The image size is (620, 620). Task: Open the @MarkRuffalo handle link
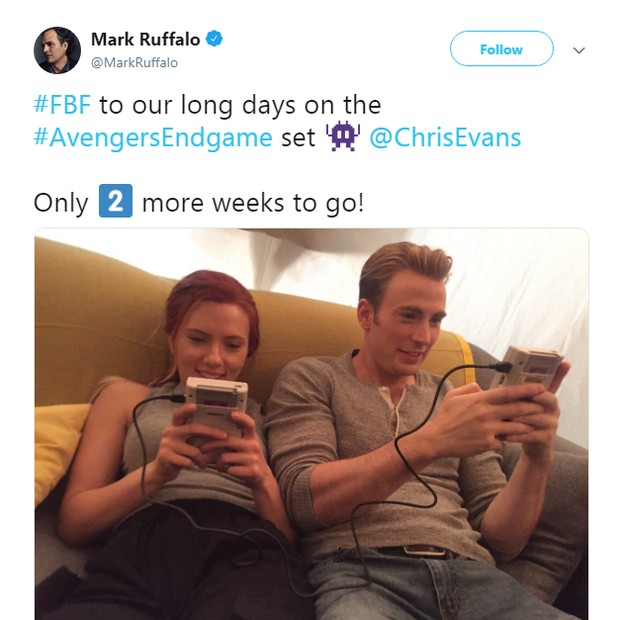click(134, 62)
